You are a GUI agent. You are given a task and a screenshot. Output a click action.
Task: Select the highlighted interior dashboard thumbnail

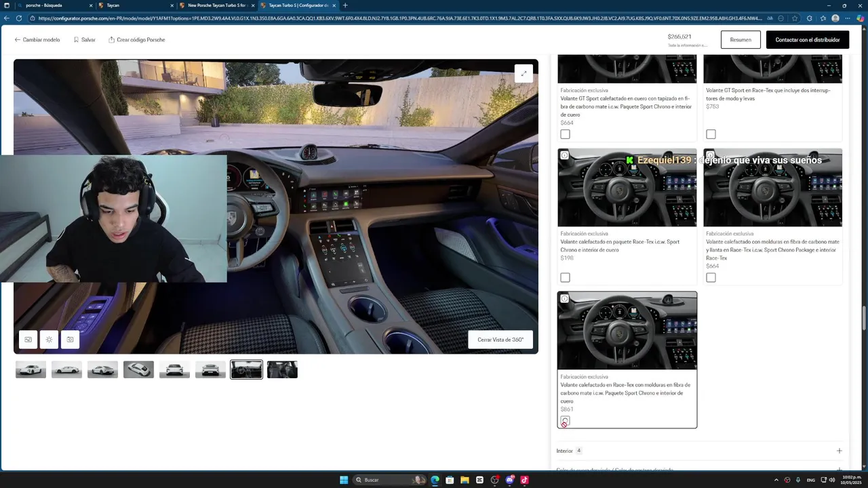(x=246, y=369)
